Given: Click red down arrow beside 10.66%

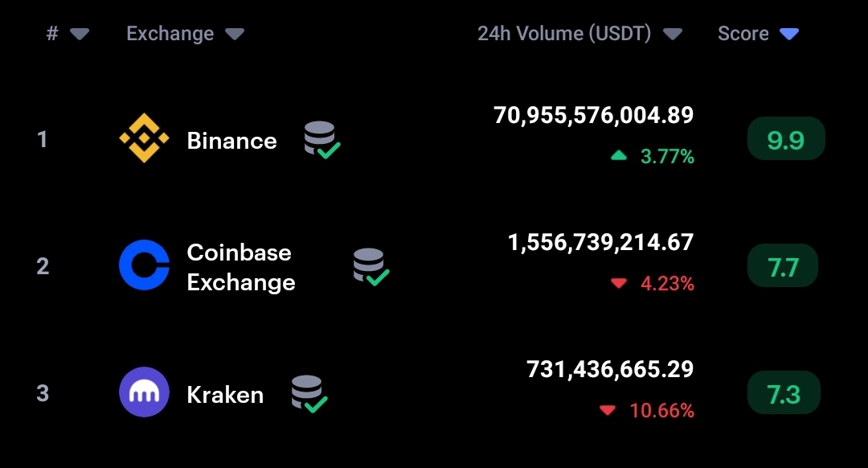Looking at the screenshot, I should 608,411.
